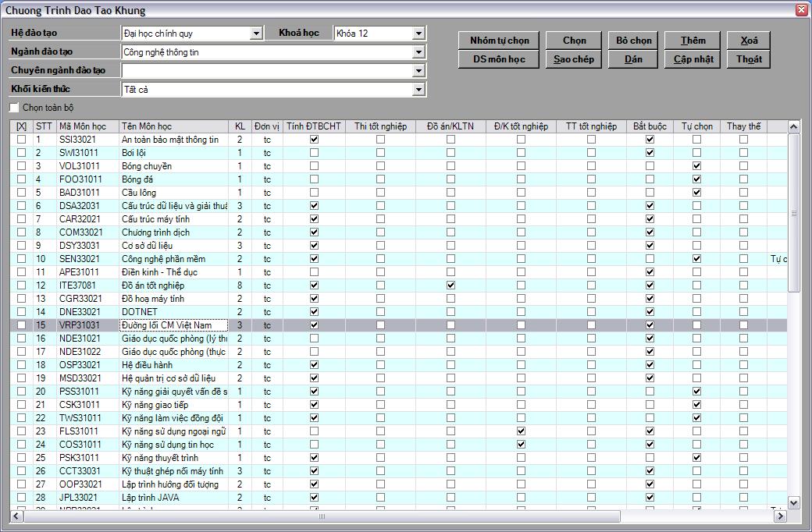Select the Bóng đá cell
Image resolution: width=812 pixels, height=532 pixels.
pos(173,179)
